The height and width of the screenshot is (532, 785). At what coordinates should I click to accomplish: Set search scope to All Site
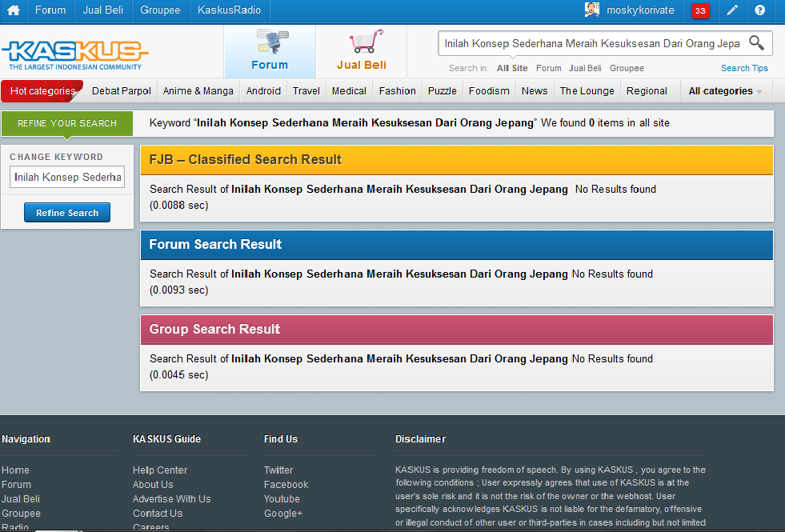(x=512, y=68)
